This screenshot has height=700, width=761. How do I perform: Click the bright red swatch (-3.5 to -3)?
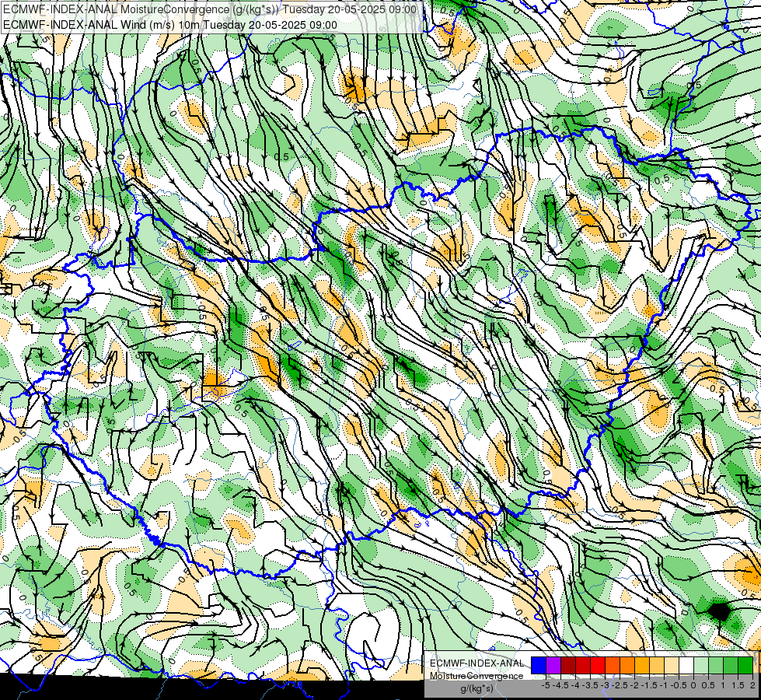pos(598,666)
